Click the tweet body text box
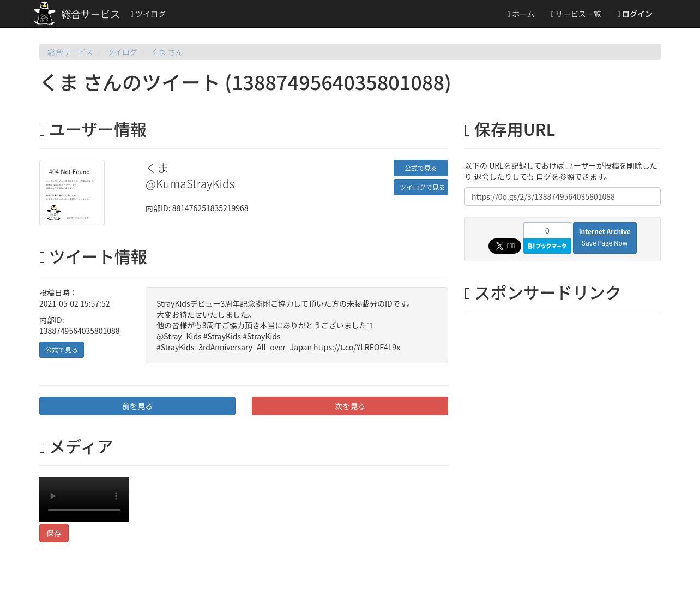Screen dimensions: 700x592 pos(297,325)
